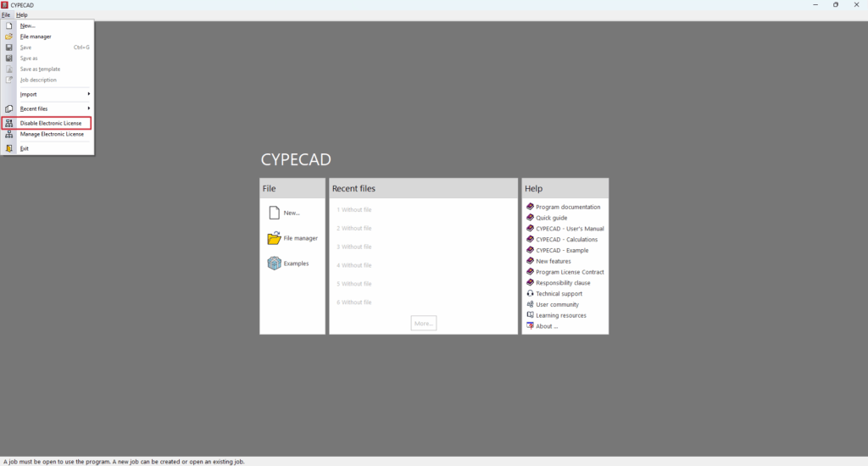The image size is (868, 466).
Task: Click the Technical support headset icon
Action: tap(530, 294)
